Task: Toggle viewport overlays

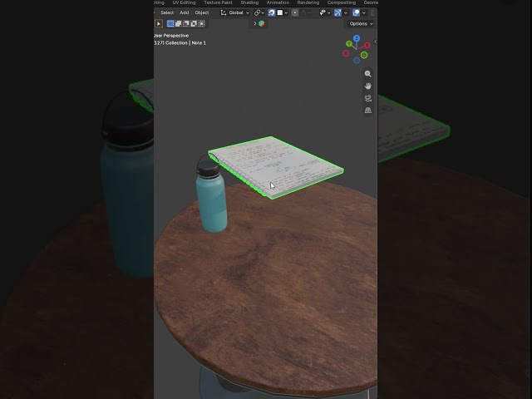Action: pos(356,12)
